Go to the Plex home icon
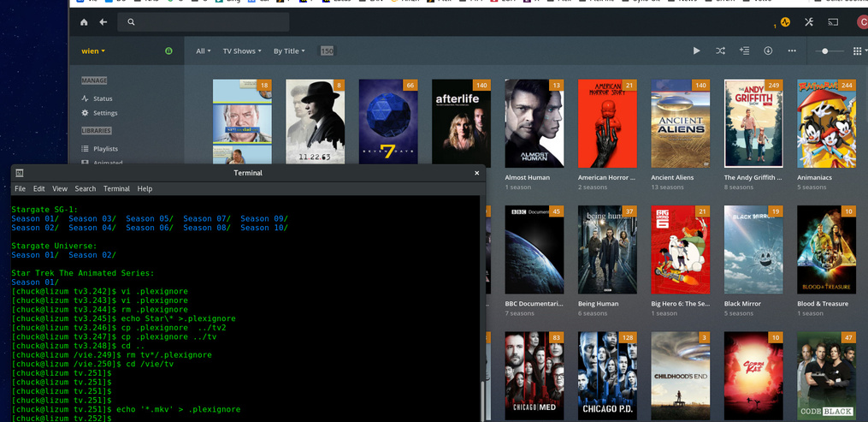 84,22
